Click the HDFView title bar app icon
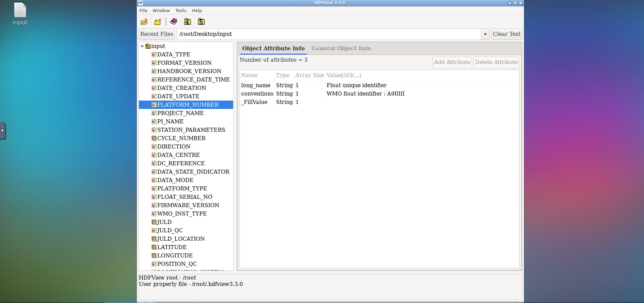 click(x=141, y=3)
